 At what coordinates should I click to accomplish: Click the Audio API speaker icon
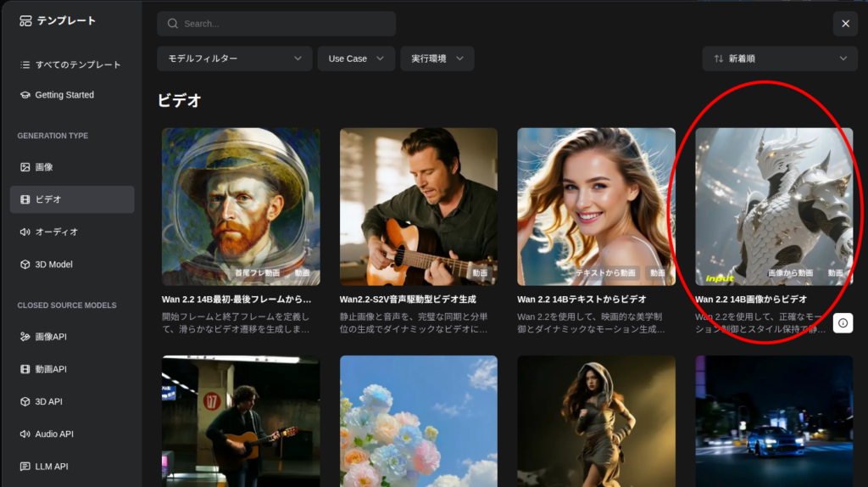pos(25,434)
